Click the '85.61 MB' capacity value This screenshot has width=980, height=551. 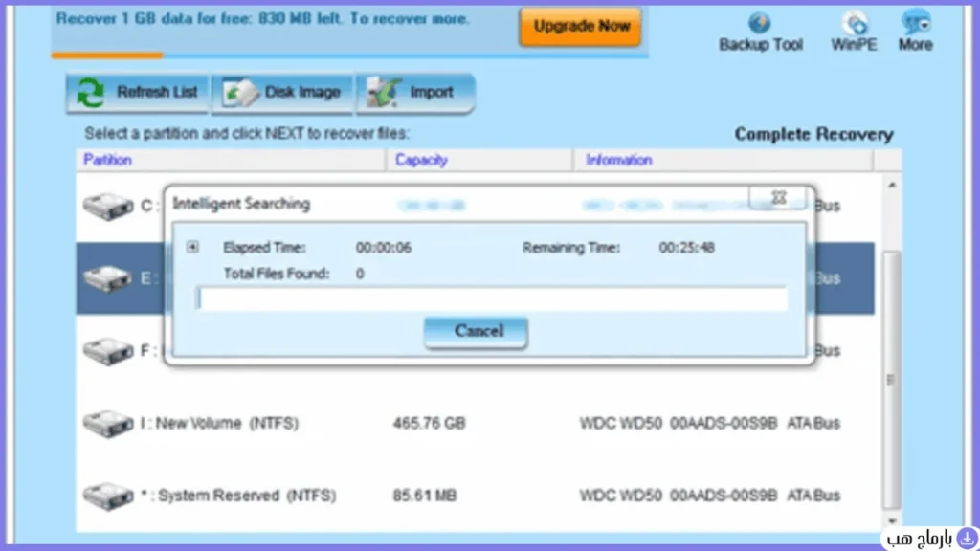425,496
